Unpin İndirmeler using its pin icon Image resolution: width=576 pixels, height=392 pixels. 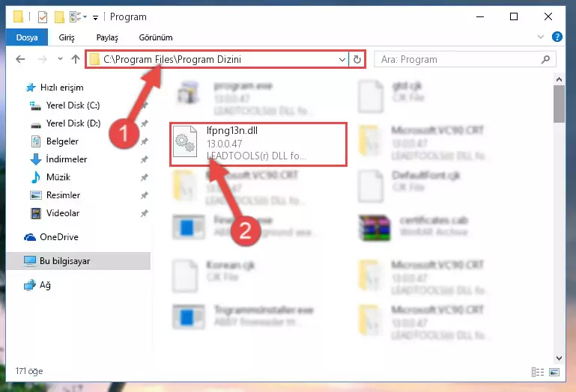click(145, 159)
